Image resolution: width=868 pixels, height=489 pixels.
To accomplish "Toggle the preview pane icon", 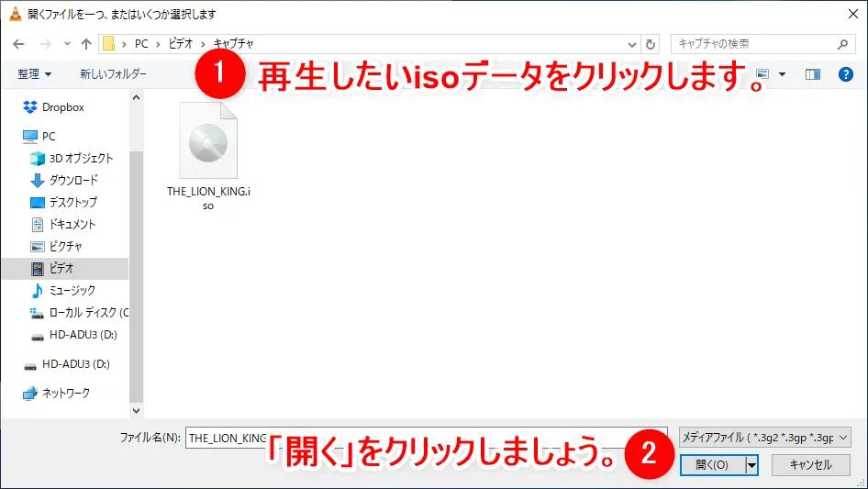I will (813, 74).
